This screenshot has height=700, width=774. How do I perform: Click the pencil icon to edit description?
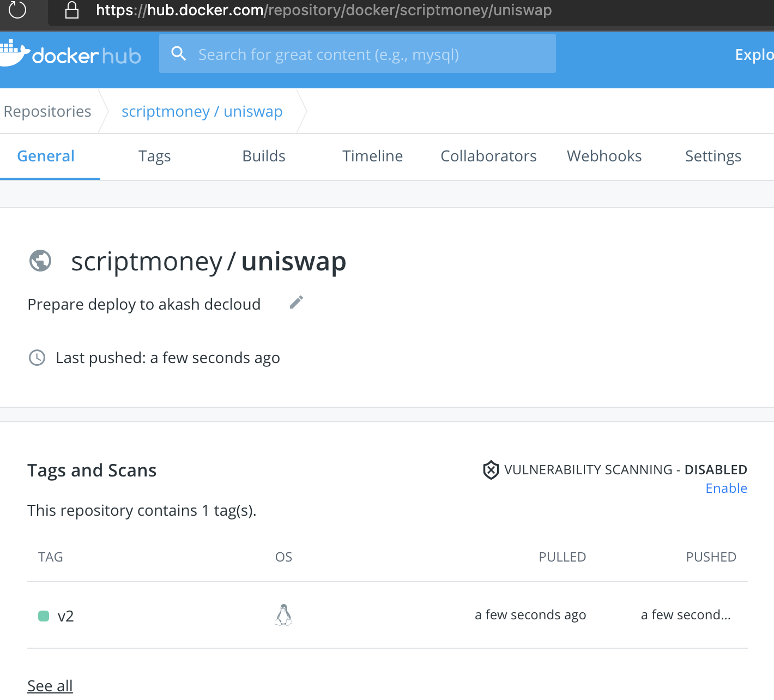tap(296, 303)
